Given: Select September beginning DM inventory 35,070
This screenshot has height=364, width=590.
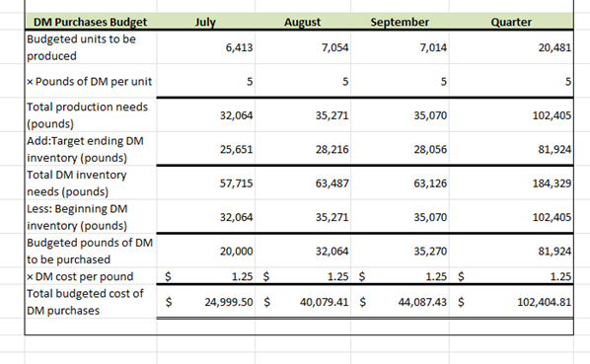Looking at the screenshot, I should pyautogui.click(x=400, y=217).
